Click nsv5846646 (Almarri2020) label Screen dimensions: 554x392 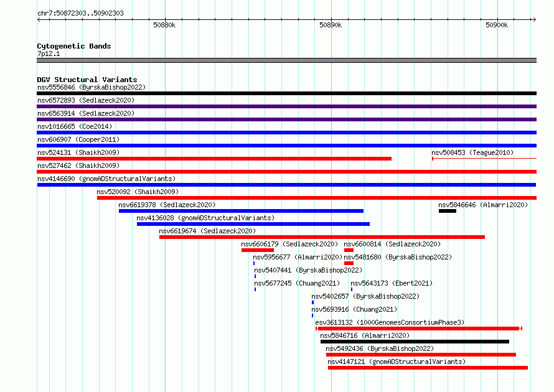pos(483,205)
